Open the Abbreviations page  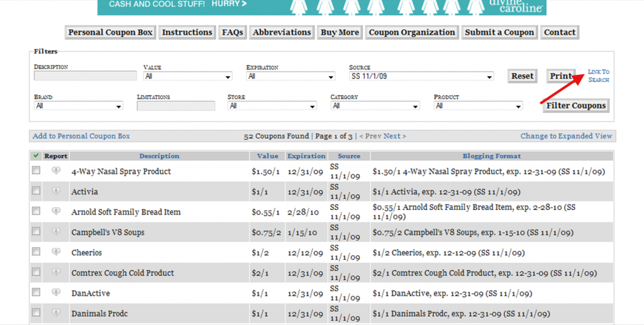(x=282, y=32)
